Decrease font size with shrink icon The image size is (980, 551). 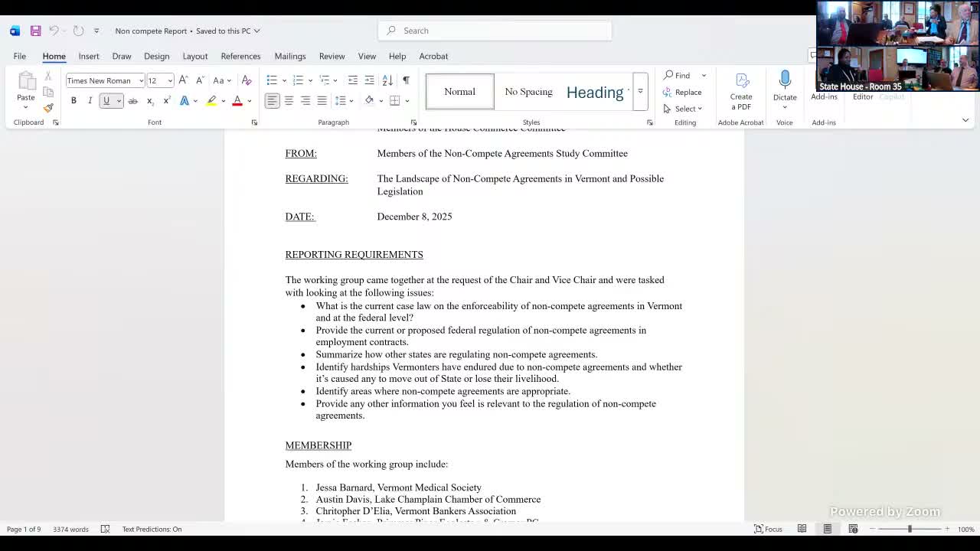(x=200, y=80)
